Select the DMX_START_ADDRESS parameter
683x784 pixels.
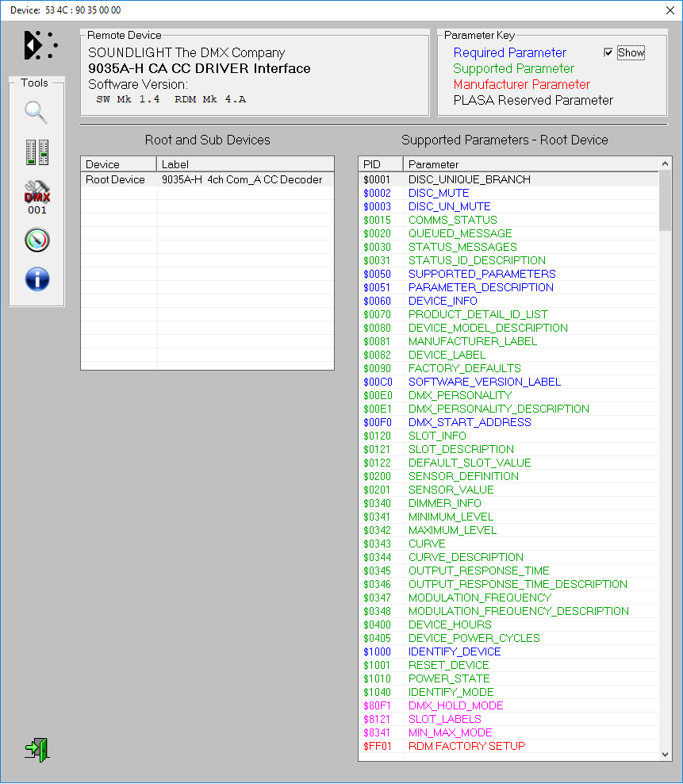click(470, 422)
